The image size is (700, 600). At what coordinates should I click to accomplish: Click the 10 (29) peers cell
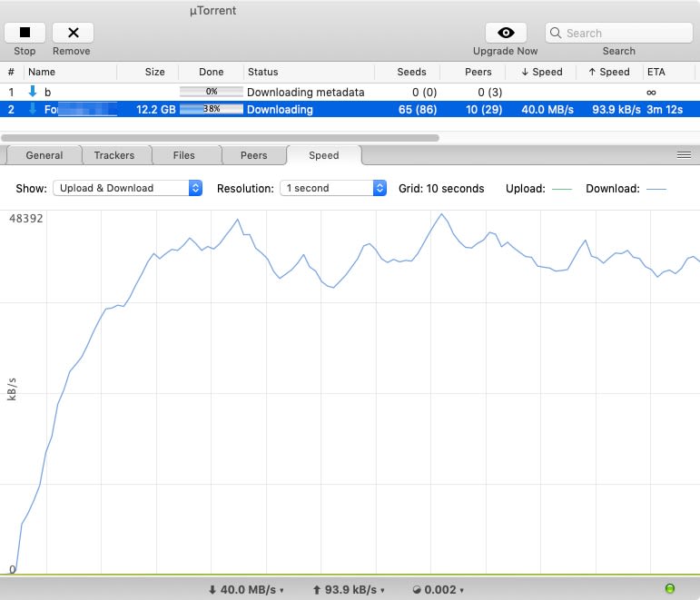point(484,109)
